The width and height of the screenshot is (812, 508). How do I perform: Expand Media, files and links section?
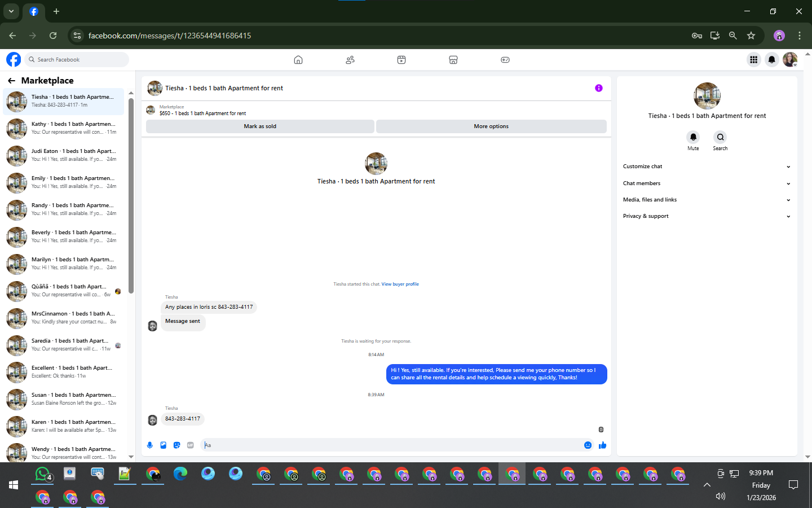click(707, 200)
